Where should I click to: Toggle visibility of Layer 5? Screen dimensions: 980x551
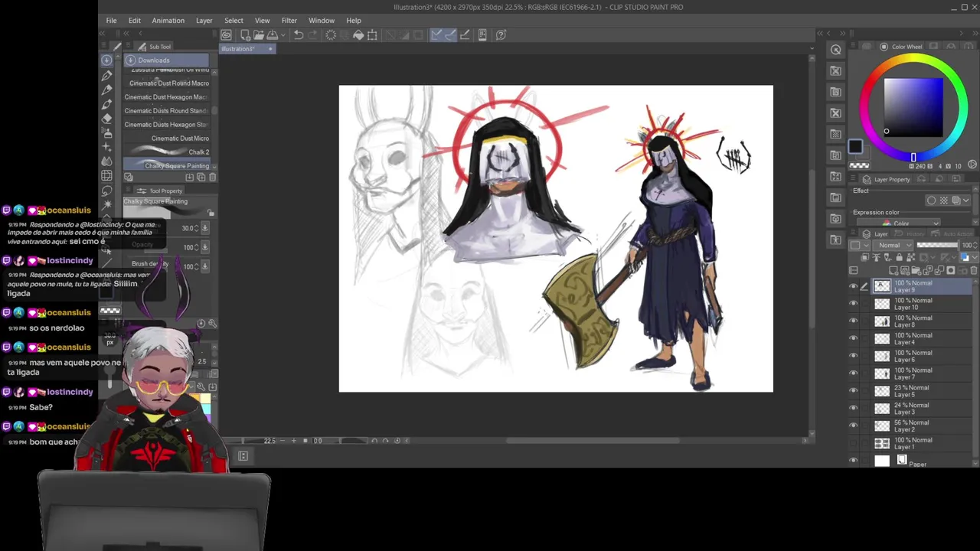[854, 391]
